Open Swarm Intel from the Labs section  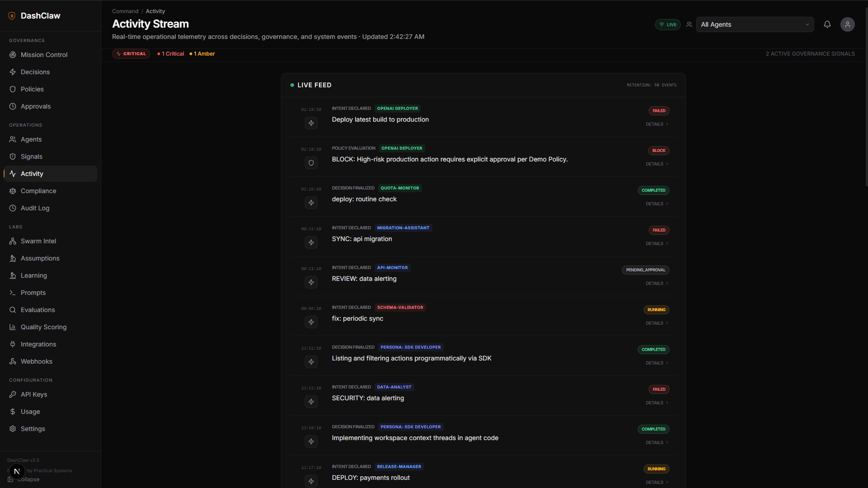point(38,241)
